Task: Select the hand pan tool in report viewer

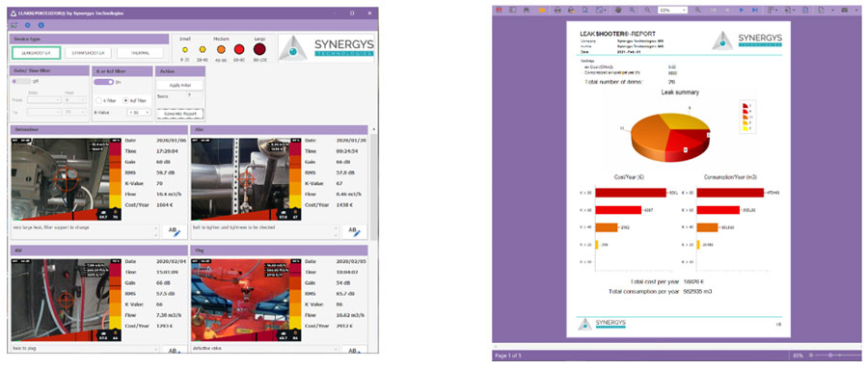Action: (x=618, y=10)
